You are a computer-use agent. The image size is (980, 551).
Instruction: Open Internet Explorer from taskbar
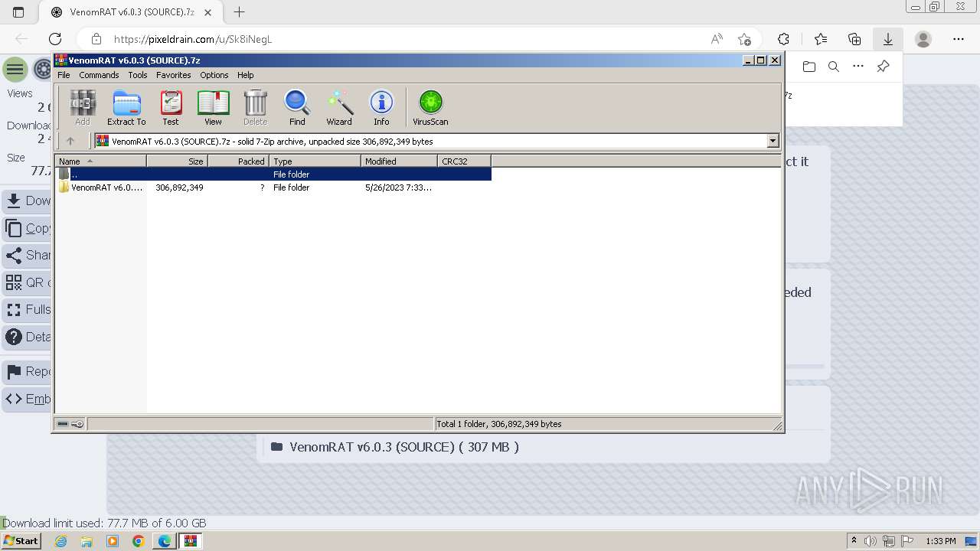point(60,541)
